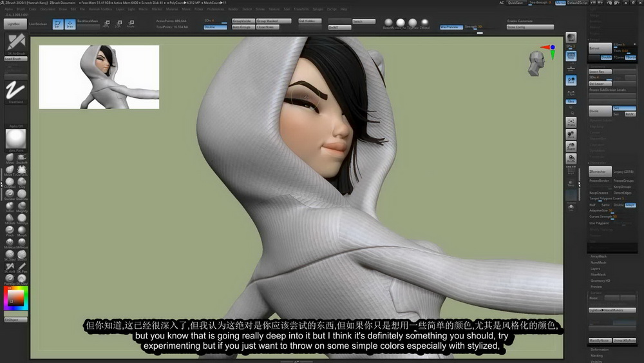Choose the Pinch brush
Screen dimensions: 644x363
coord(10,230)
